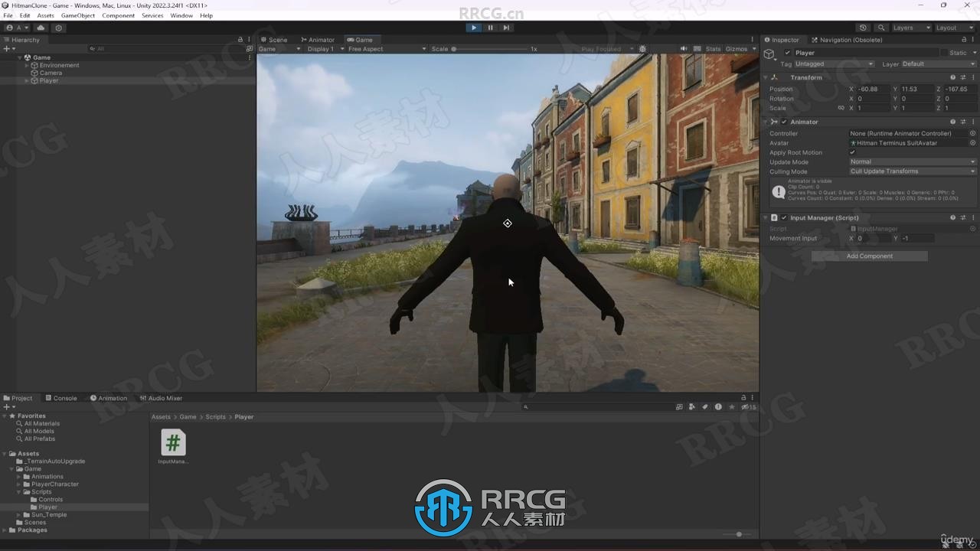Open Game scene kebab options

click(250, 57)
